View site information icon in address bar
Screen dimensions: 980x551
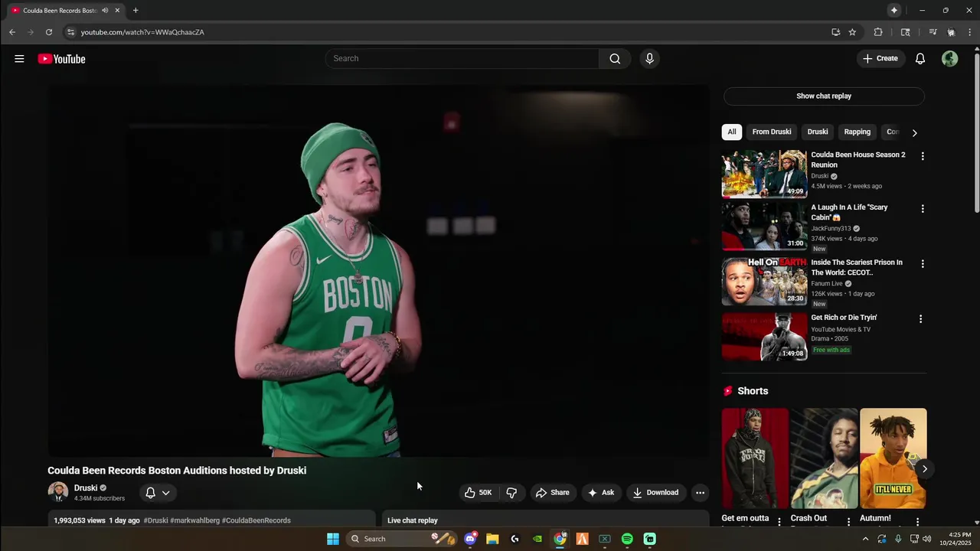[70, 32]
